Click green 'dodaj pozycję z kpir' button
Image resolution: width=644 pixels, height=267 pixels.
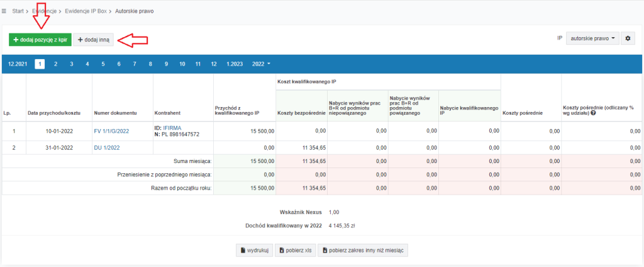(40, 40)
